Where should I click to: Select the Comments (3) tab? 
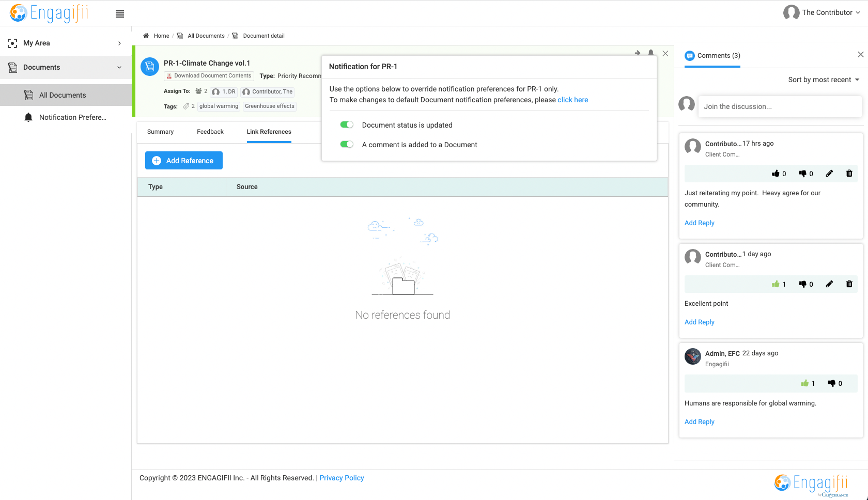712,56
